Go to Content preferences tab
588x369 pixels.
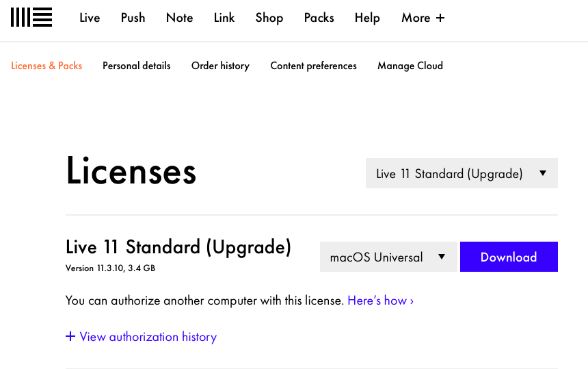point(314,66)
